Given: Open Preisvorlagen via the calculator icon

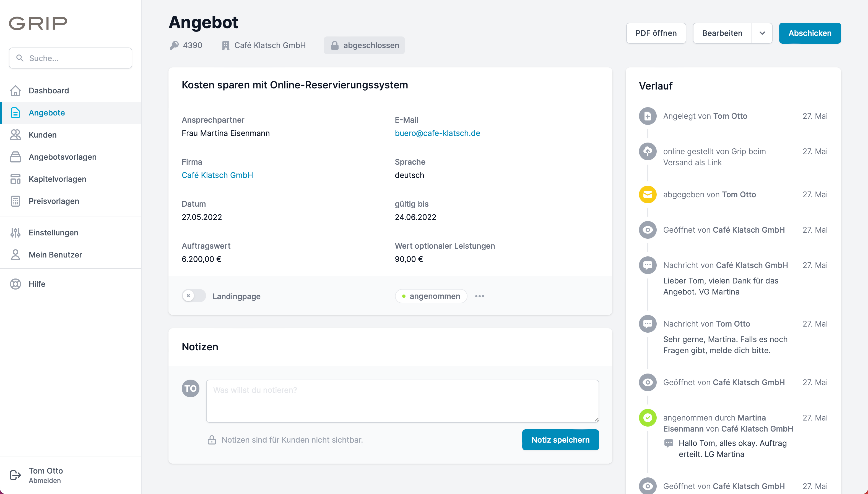Looking at the screenshot, I should coord(15,201).
